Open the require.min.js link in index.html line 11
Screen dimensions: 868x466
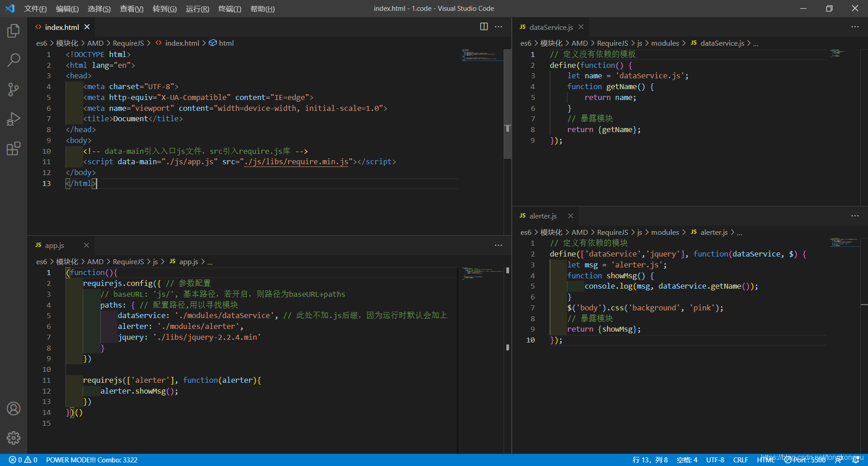(x=296, y=162)
